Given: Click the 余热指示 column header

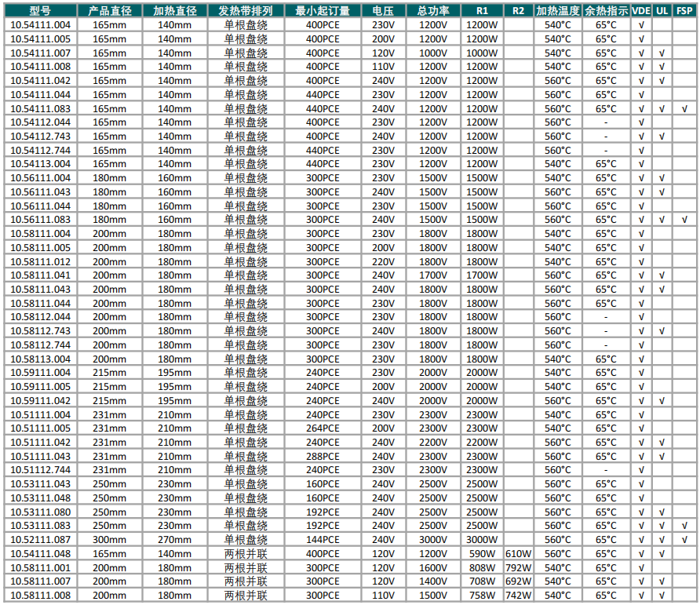Looking at the screenshot, I should pyautogui.click(x=607, y=11).
